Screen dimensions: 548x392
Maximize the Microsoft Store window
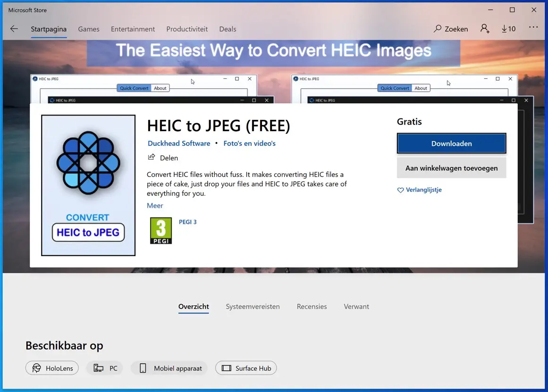(512, 10)
